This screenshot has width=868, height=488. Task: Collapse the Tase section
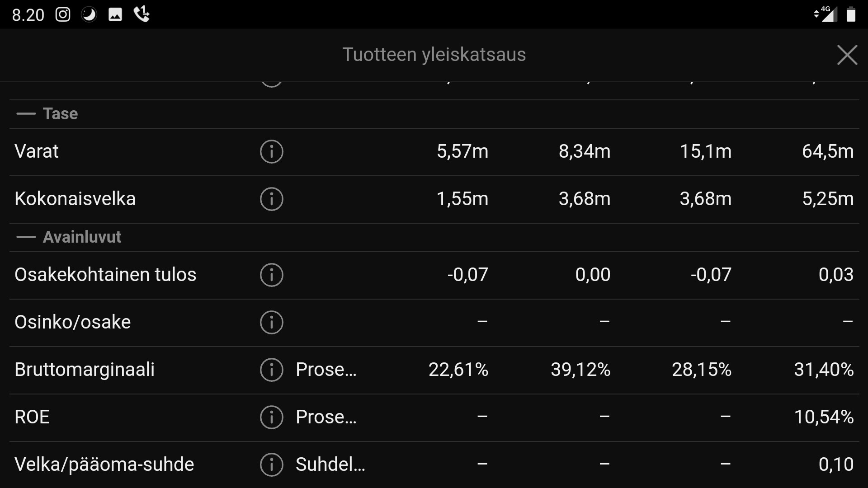coord(26,114)
